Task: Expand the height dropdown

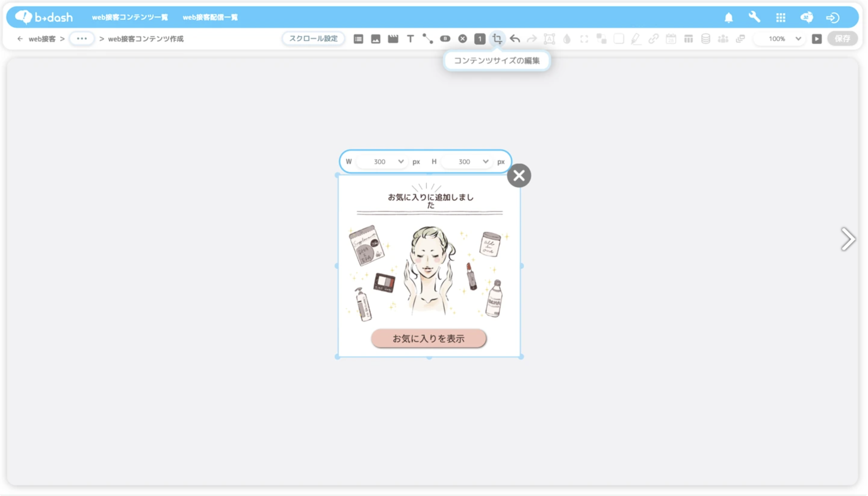Action: pos(486,162)
